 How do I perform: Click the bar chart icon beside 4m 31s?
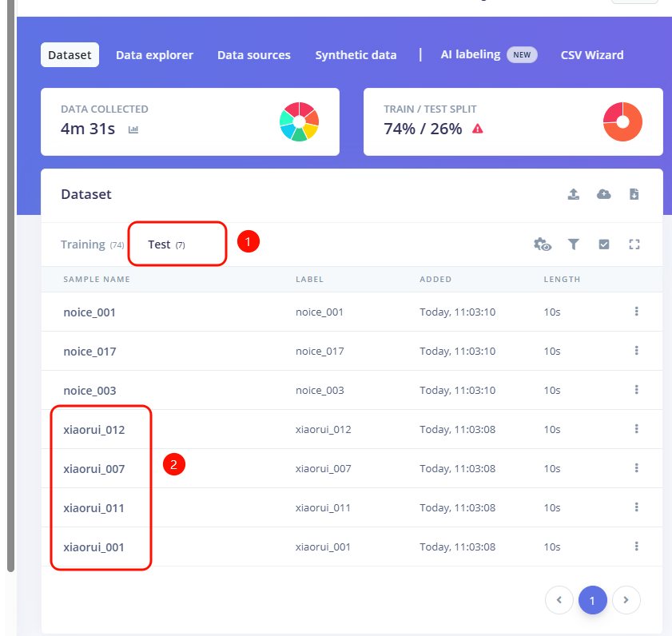click(133, 129)
